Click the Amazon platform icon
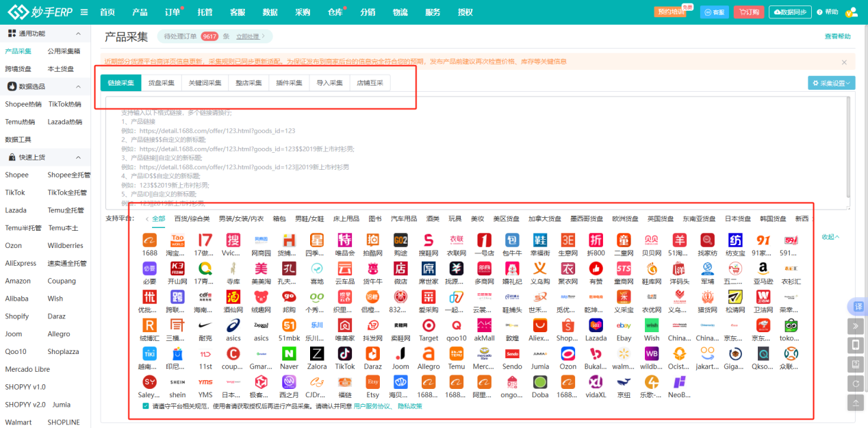 coord(763,268)
